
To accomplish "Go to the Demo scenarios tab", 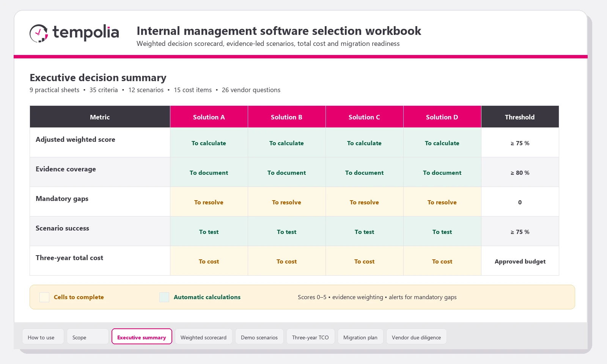I will [259, 336].
